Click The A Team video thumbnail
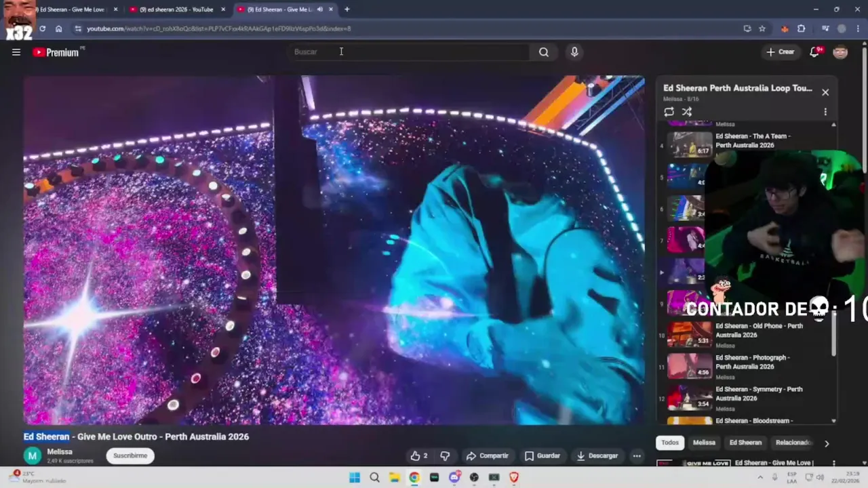The image size is (868, 488). [690, 144]
